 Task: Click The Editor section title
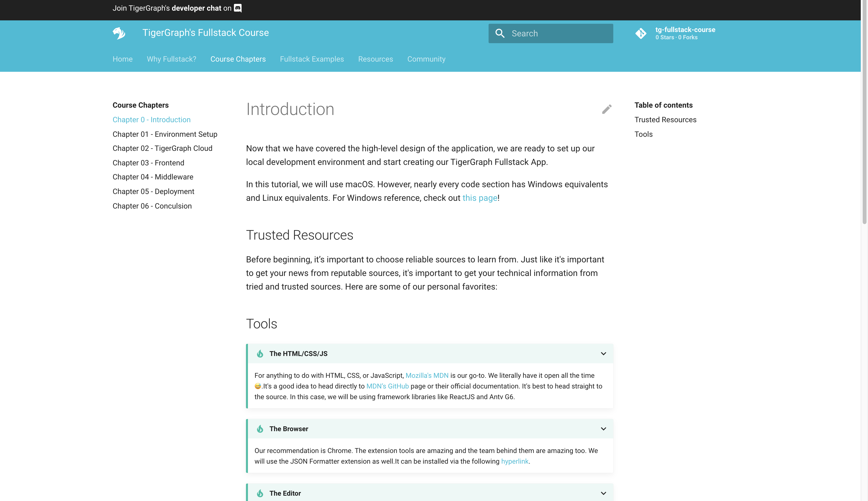tap(285, 493)
